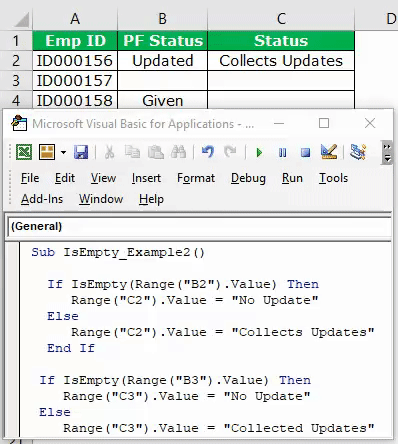The height and width of the screenshot is (444, 398).
Task: Click the C2 "No Update" code line
Action: 195,300
